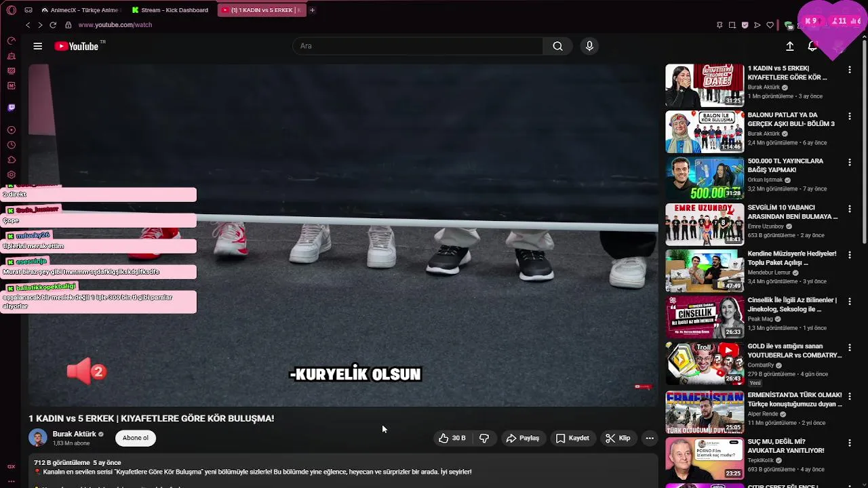The width and height of the screenshot is (868, 488).
Task: Open 'GOLD ile vs attığını sanan' title
Action: pos(795,350)
